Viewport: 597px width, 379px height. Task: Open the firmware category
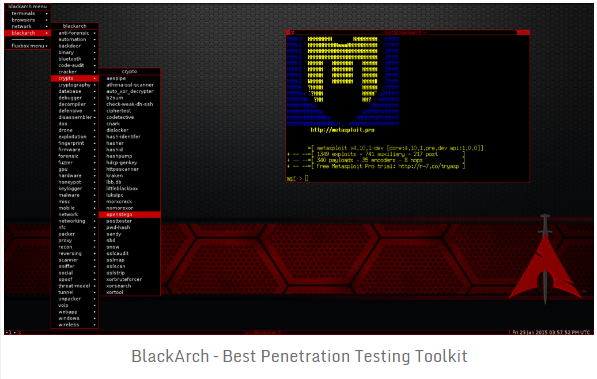(x=75, y=150)
